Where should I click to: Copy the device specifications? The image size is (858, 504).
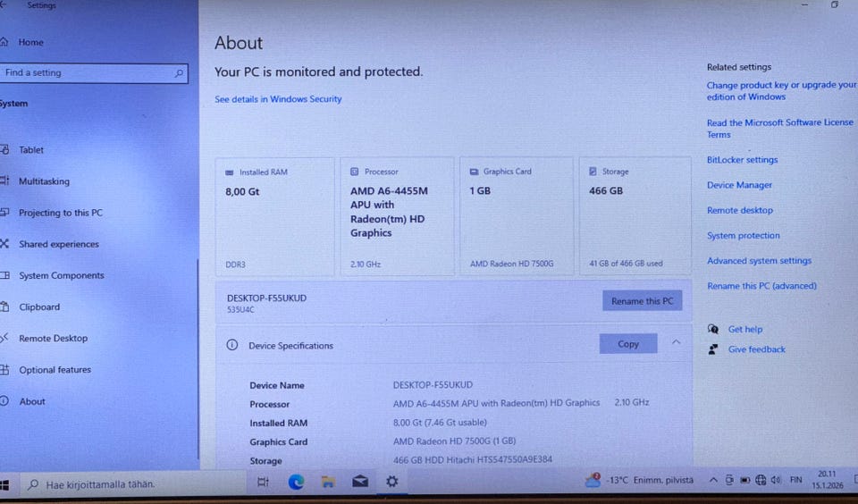[627, 344]
